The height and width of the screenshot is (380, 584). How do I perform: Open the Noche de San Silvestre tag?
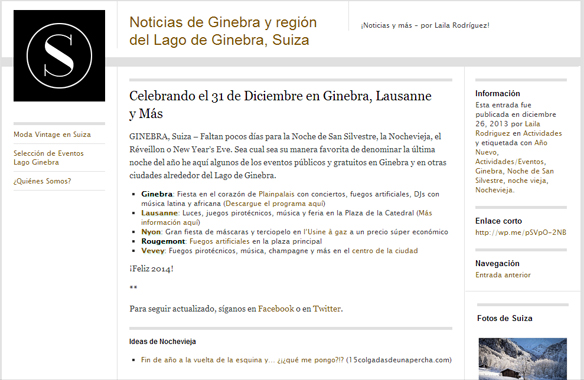[x=514, y=176]
